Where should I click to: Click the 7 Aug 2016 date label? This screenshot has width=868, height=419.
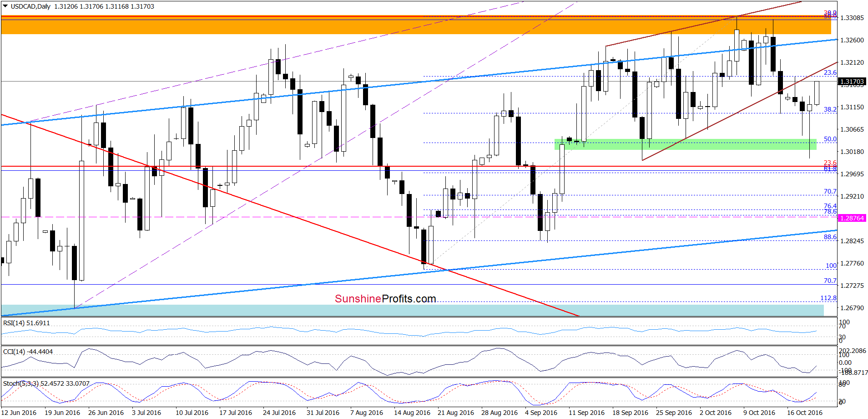[367, 413]
